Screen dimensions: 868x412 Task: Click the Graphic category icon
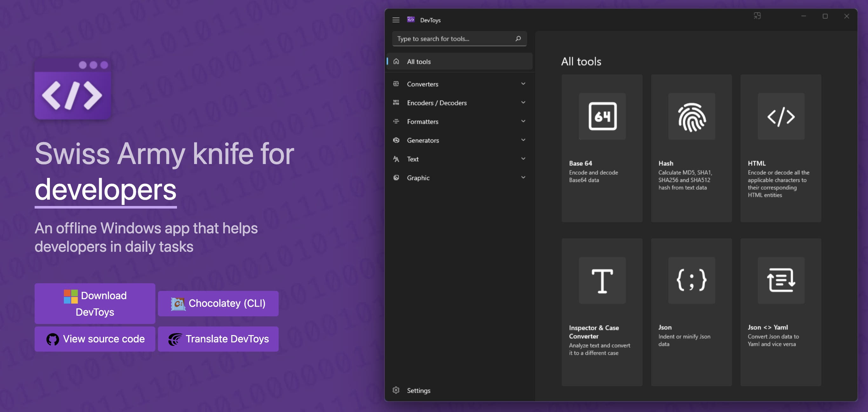(396, 177)
